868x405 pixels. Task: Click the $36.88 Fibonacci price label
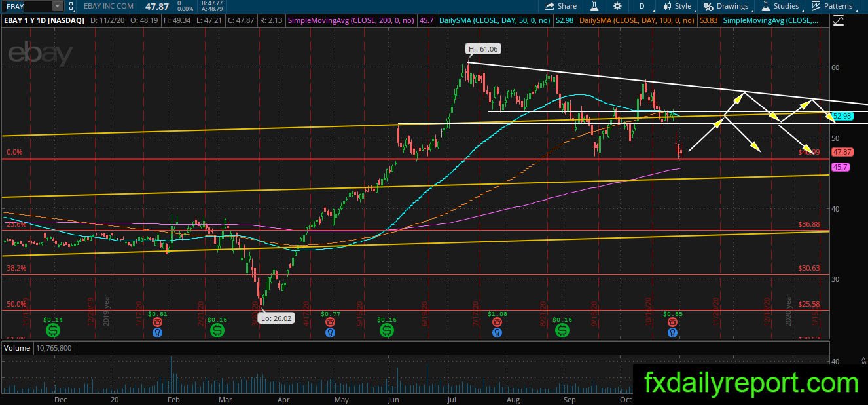click(809, 224)
